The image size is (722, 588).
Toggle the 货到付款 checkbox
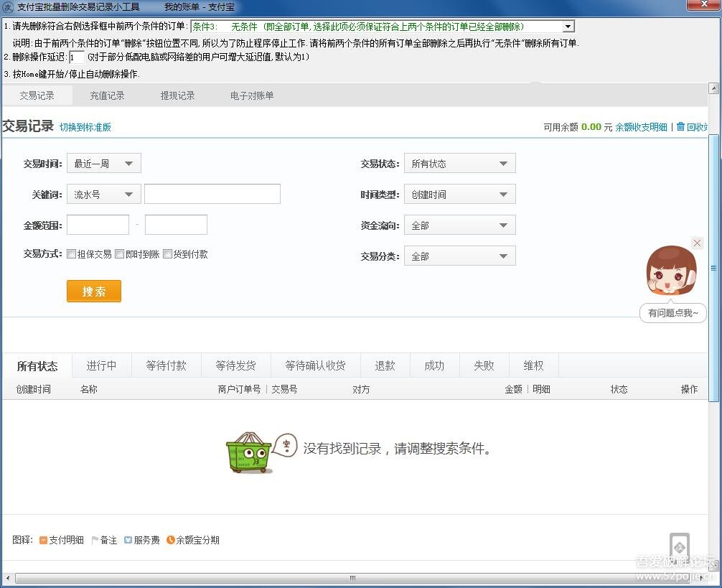click(x=167, y=254)
